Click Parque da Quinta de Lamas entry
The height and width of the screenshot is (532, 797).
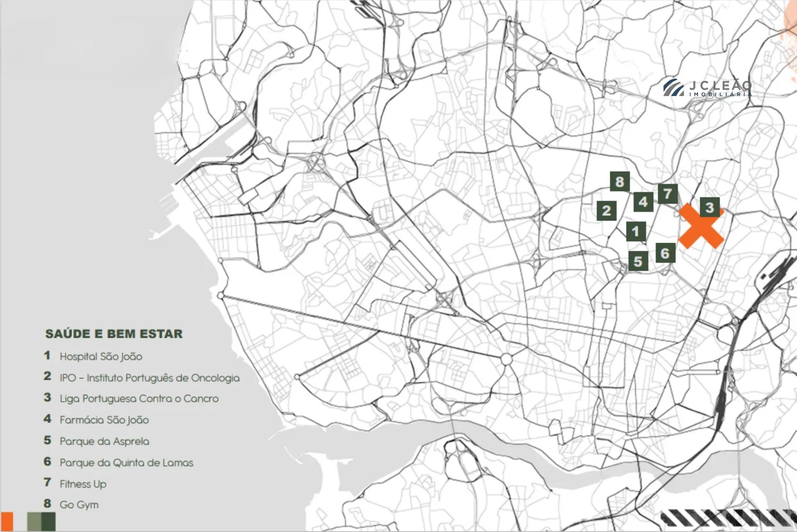coord(126,463)
